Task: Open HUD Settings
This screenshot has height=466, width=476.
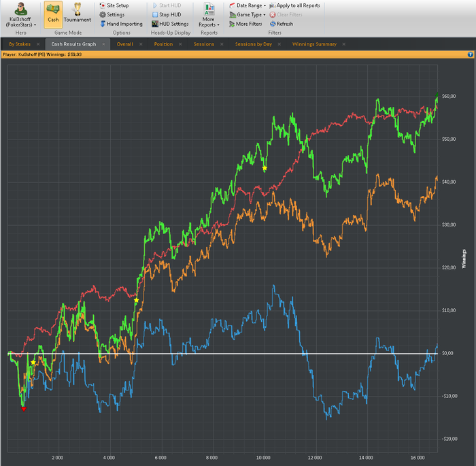Action: [170, 24]
